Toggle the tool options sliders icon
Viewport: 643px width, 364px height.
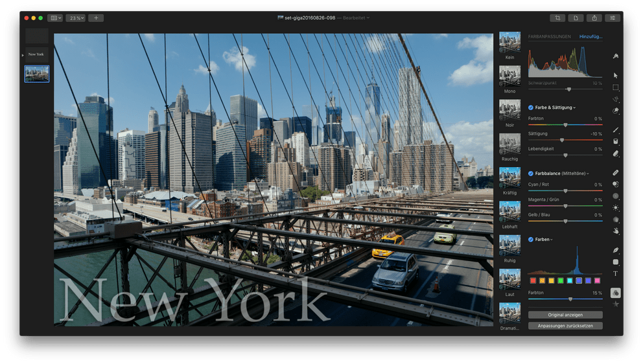[x=613, y=18]
